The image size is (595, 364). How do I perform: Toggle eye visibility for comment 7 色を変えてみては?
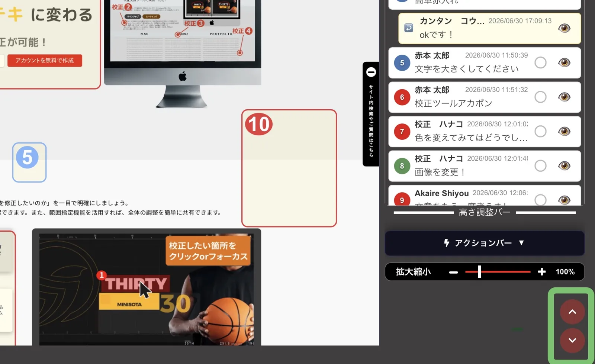coord(564,131)
